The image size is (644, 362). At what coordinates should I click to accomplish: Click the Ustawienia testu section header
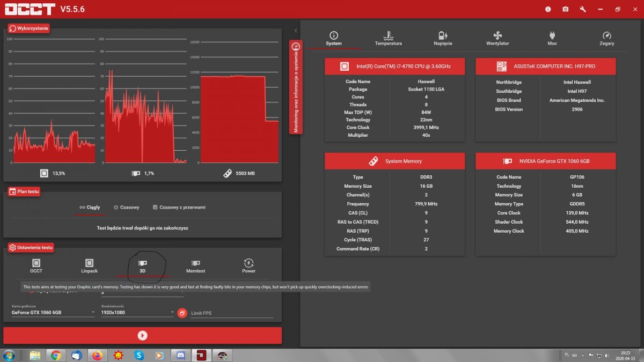pyautogui.click(x=31, y=247)
